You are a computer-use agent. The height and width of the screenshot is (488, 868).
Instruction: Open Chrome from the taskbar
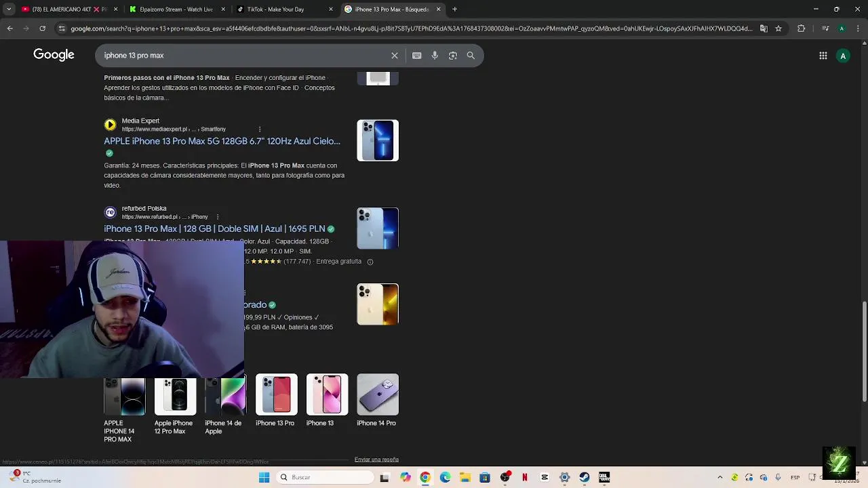click(x=425, y=477)
